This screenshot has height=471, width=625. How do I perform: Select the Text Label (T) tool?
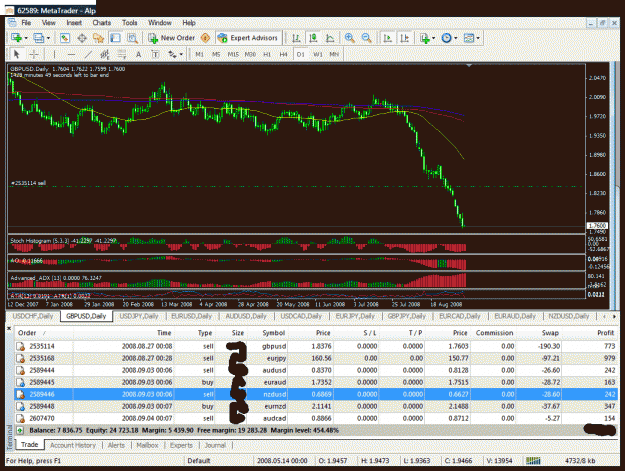tap(155, 54)
